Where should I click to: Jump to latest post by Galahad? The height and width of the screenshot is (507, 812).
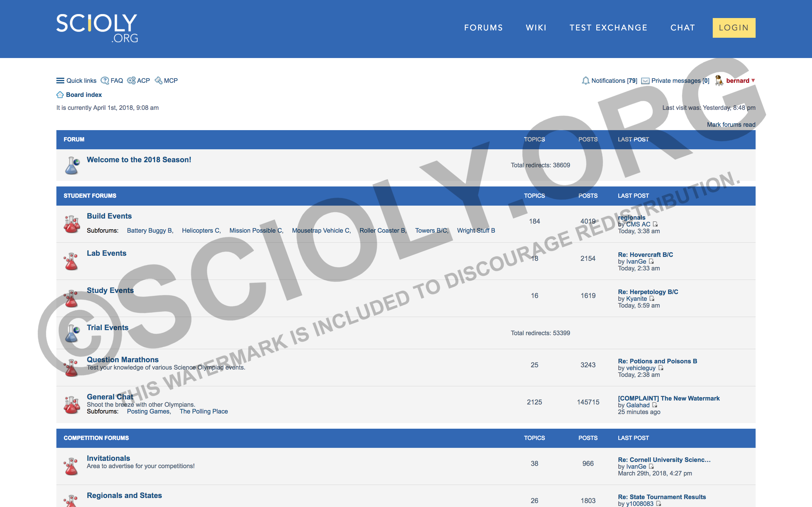point(654,405)
